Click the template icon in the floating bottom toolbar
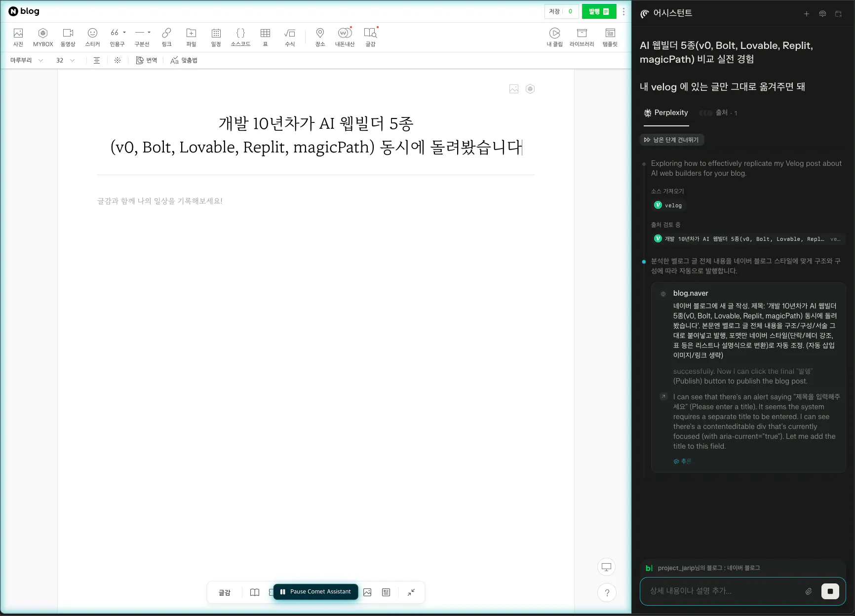Image resolution: width=855 pixels, height=616 pixels. (x=386, y=592)
